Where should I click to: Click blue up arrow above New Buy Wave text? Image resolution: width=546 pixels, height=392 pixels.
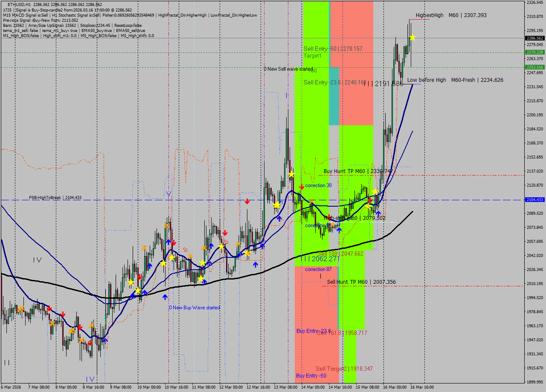point(165,297)
